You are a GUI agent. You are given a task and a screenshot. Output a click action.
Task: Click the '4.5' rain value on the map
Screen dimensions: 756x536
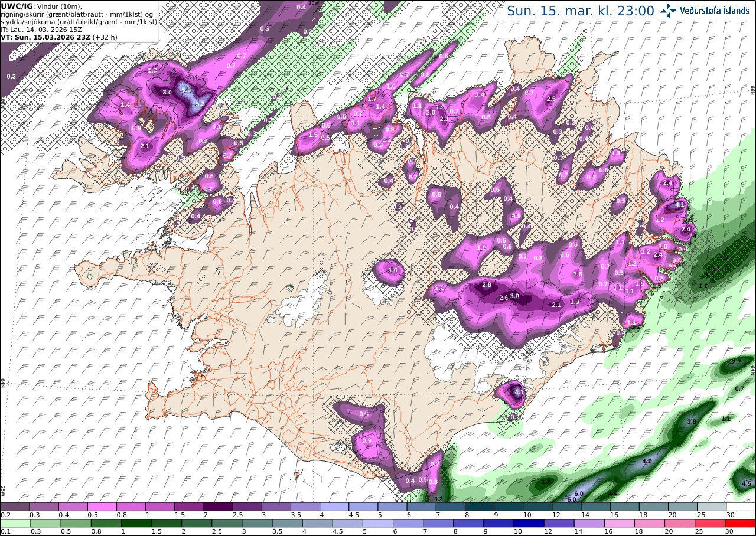pyautogui.click(x=746, y=483)
